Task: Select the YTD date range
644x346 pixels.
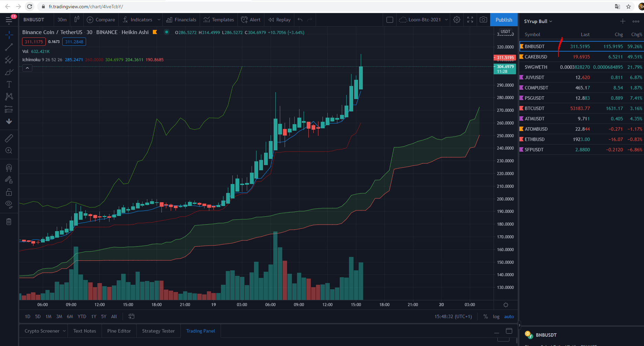Action: click(x=82, y=316)
